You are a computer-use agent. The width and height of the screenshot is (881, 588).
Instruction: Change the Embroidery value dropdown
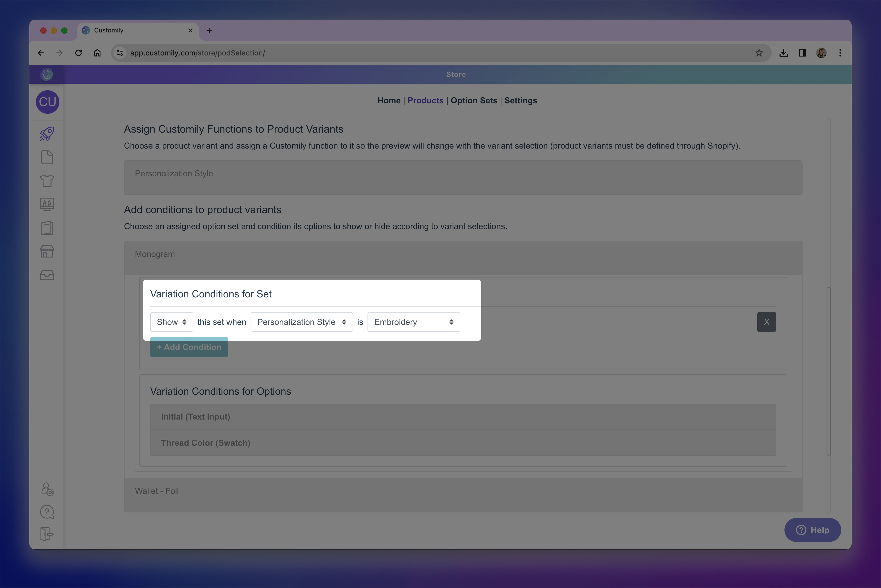coord(414,322)
